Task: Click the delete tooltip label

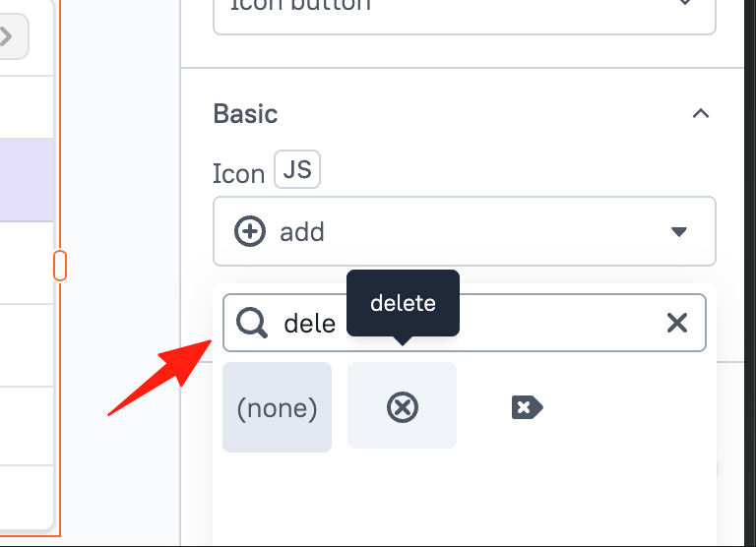Action: [403, 303]
